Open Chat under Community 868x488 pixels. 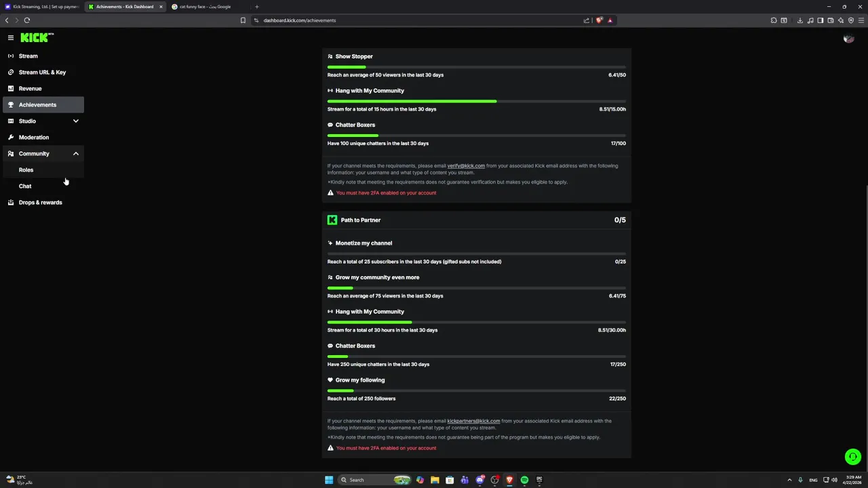pyautogui.click(x=43, y=186)
